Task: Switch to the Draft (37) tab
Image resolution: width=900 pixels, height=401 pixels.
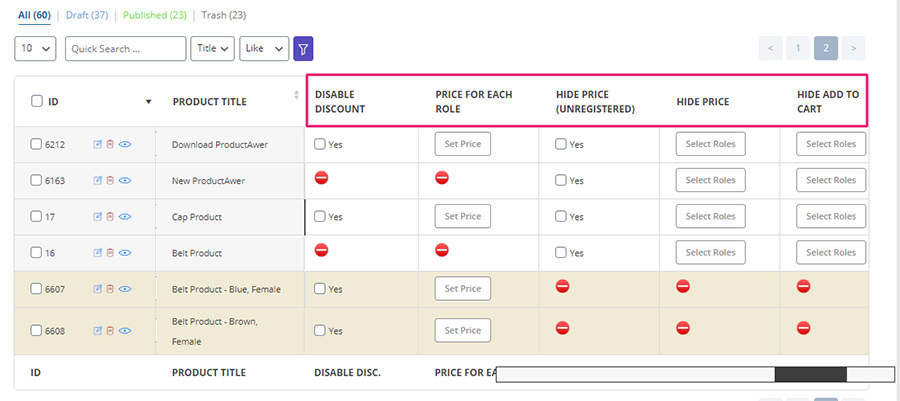Action: click(x=87, y=15)
